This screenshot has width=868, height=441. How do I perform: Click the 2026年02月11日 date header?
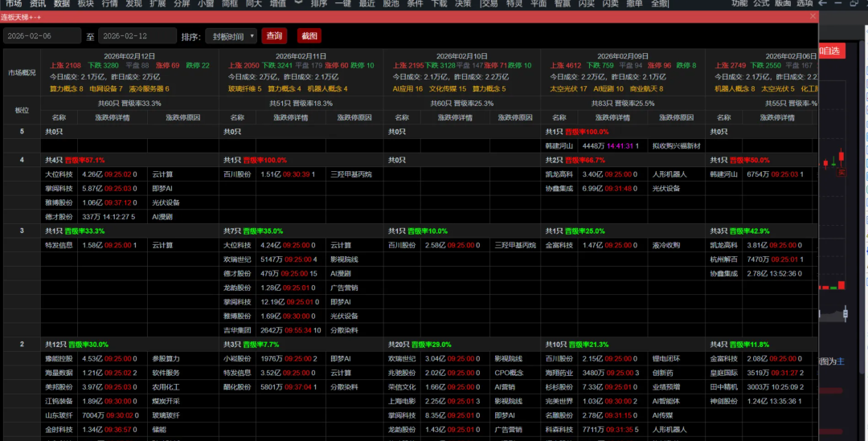coord(301,56)
